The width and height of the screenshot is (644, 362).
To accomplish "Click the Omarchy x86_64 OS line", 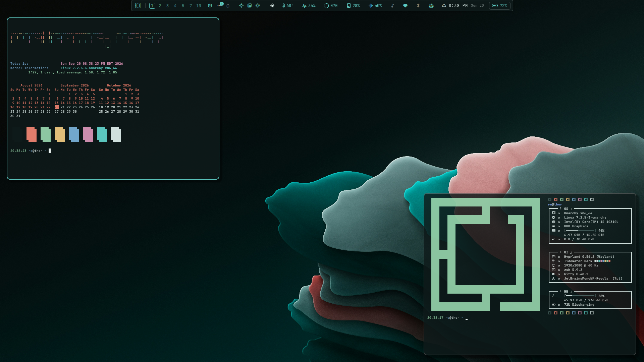I will tap(578, 213).
